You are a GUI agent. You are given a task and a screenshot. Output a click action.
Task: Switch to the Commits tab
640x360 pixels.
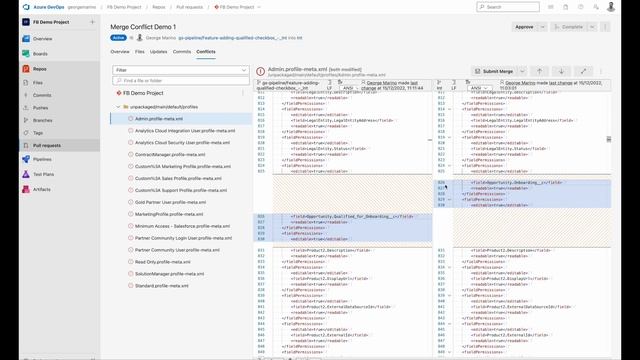[x=182, y=52]
